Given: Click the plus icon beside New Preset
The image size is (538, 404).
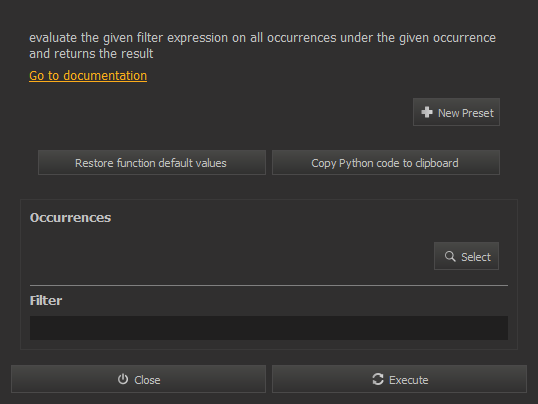Looking at the screenshot, I should [427, 112].
